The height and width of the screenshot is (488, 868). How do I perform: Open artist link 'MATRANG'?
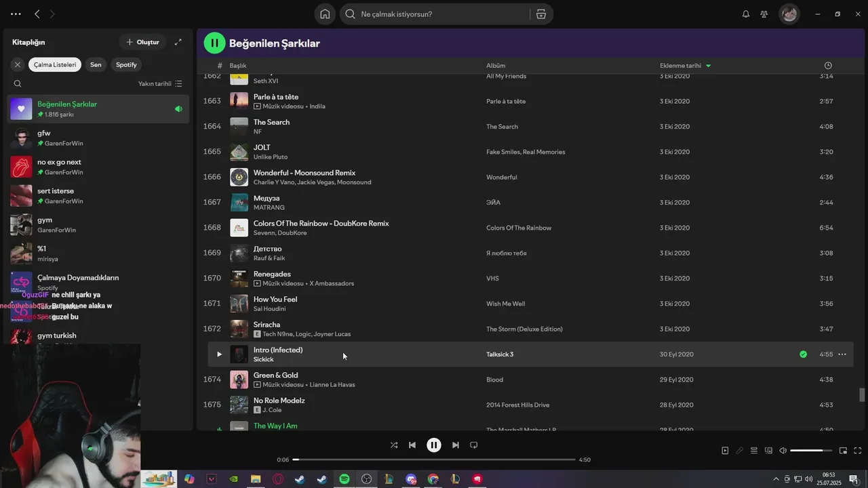click(x=269, y=207)
